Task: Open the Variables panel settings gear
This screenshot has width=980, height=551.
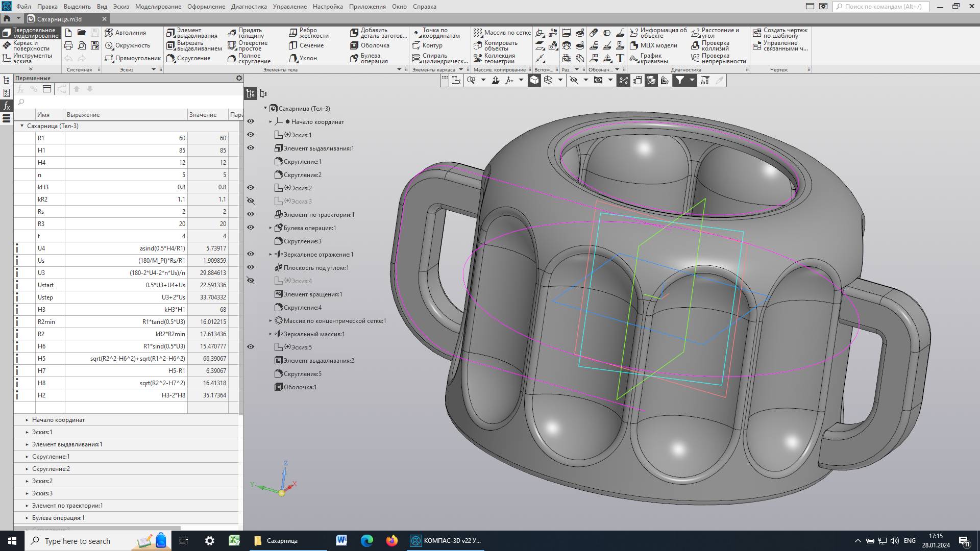Action: 239,78
